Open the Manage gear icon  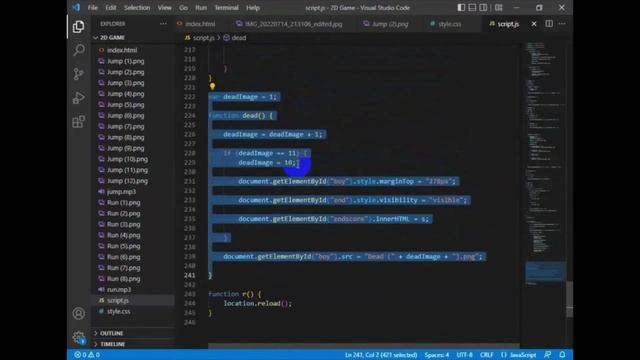78,338
